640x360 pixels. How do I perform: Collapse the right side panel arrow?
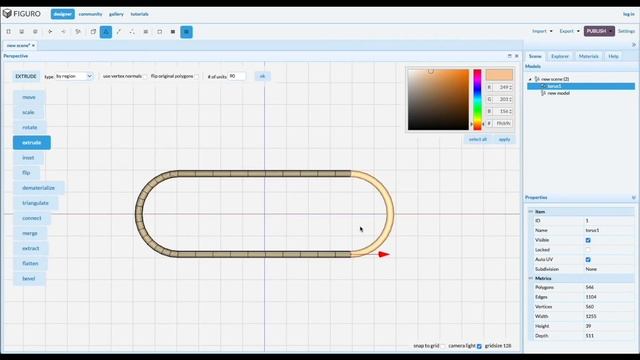tap(634, 45)
